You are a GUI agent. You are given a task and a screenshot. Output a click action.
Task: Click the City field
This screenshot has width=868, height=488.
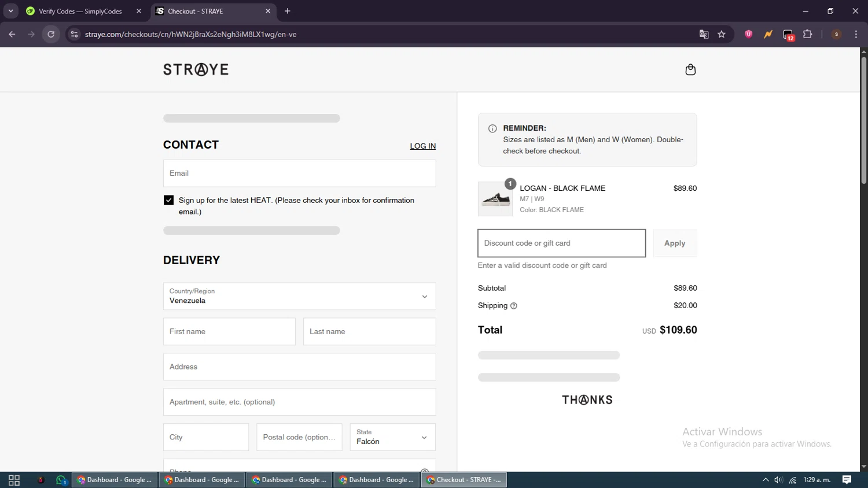[206, 437]
